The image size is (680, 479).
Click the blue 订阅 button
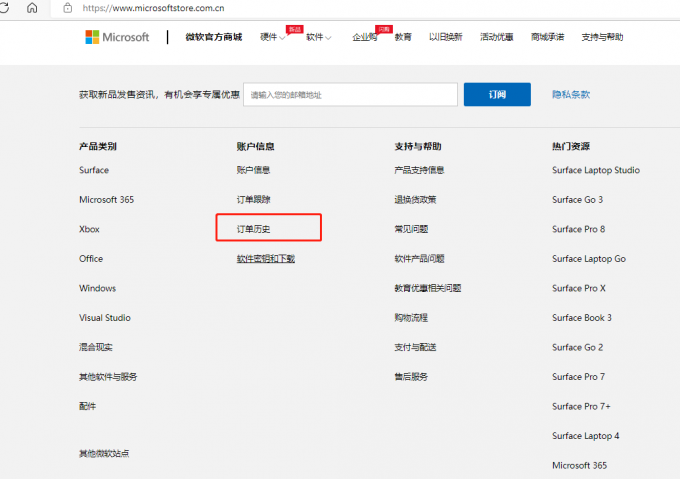click(497, 94)
